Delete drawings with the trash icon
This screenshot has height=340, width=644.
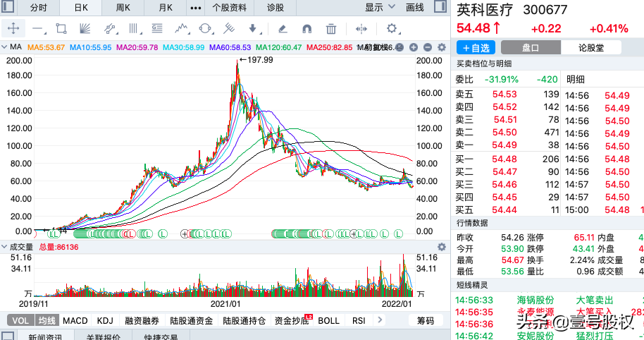(330, 29)
